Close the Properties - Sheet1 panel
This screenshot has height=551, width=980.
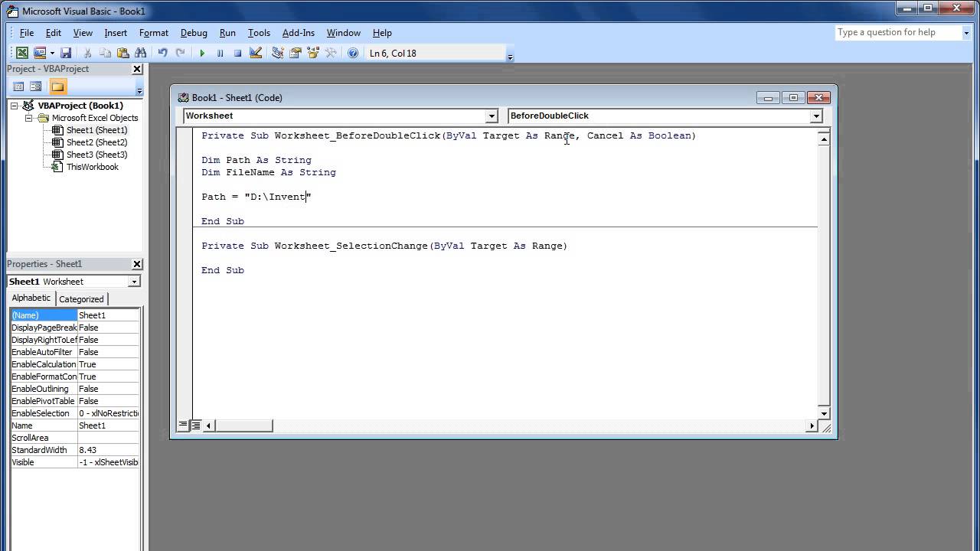click(x=137, y=264)
